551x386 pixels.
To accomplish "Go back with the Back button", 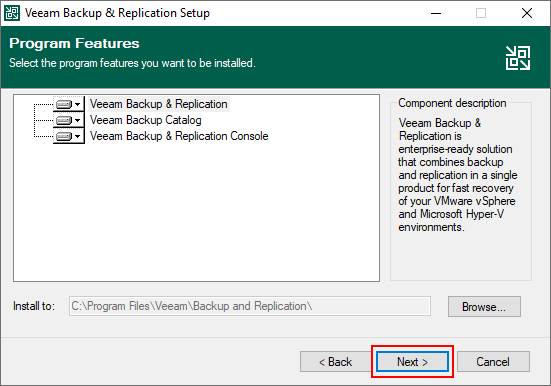I will click(x=336, y=361).
